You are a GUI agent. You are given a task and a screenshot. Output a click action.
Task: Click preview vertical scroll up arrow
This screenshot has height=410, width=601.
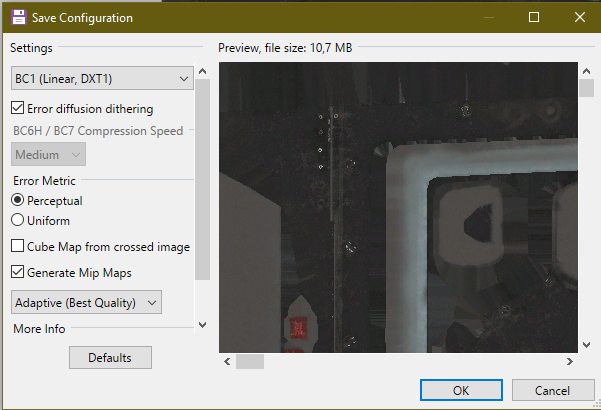[586, 71]
